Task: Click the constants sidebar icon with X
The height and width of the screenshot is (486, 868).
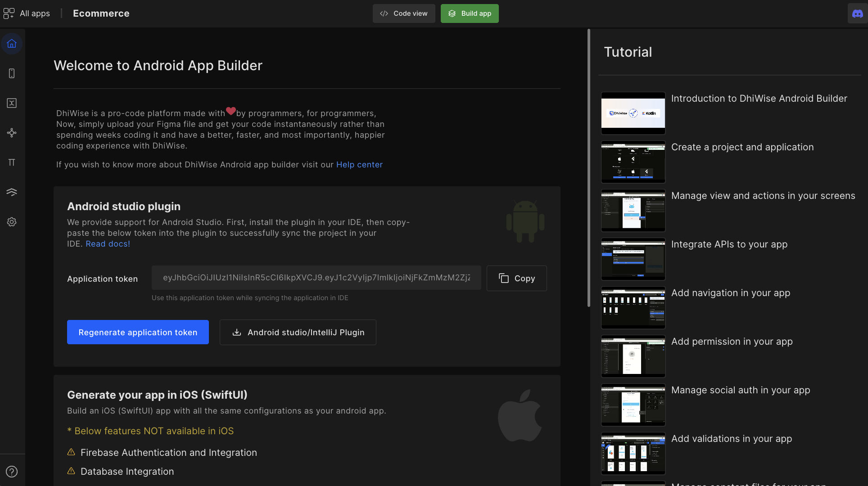Action: point(12,103)
